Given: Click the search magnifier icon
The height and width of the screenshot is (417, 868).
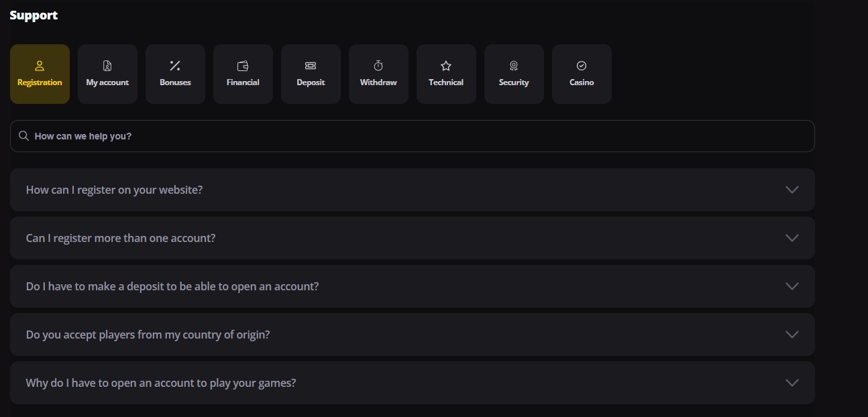Looking at the screenshot, I should (24, 136).
